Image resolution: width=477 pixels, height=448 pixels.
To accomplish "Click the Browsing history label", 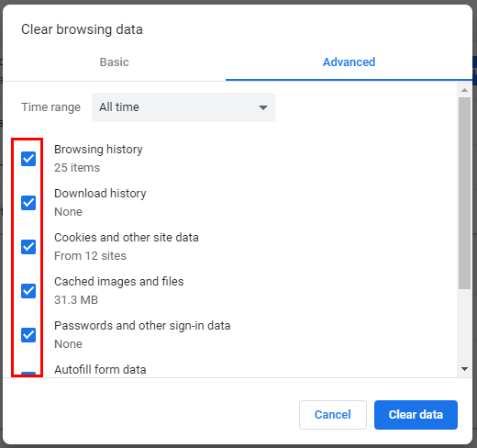I will point(98,150).
